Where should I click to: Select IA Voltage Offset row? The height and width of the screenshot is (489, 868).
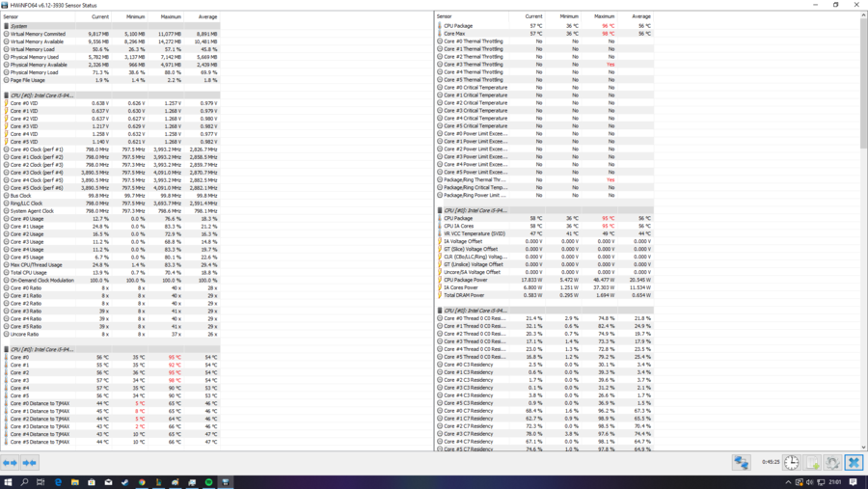coord(545,241)
